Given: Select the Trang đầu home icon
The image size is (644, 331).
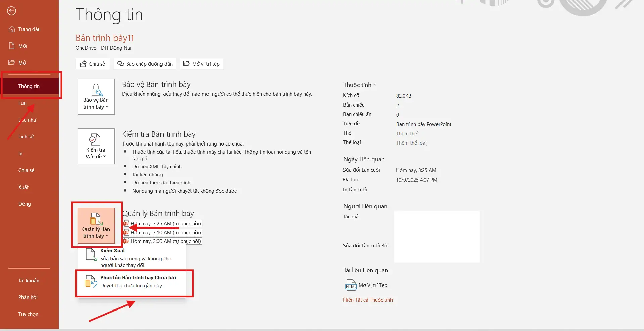Looking at the screenshot, I should pos(12,29).
